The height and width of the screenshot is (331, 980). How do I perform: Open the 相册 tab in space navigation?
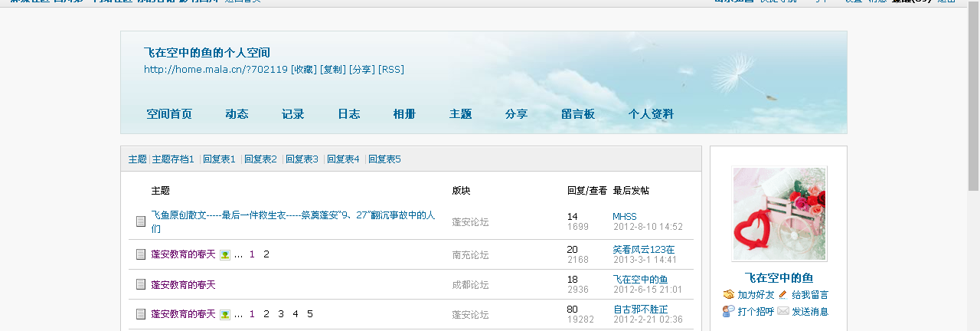pyautogui.click(x=404, y=114)
